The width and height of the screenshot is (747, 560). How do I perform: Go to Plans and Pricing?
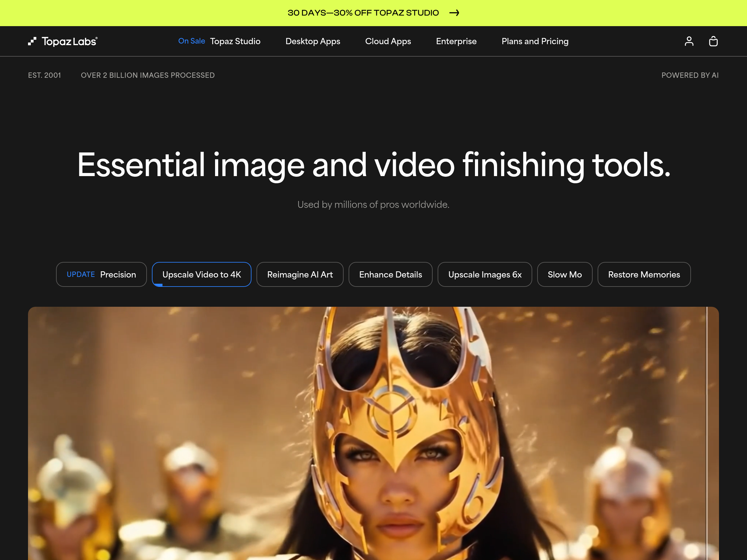point(535,41)
